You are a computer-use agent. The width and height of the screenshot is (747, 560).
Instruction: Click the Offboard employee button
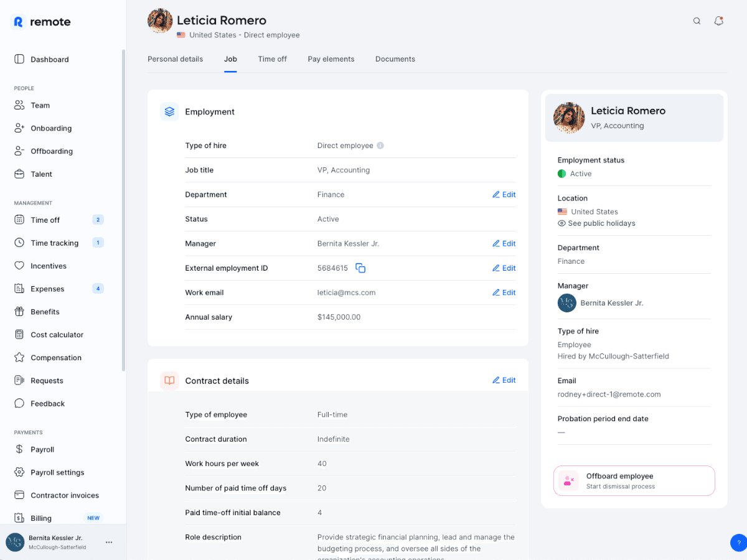click(x=634, y=480)
